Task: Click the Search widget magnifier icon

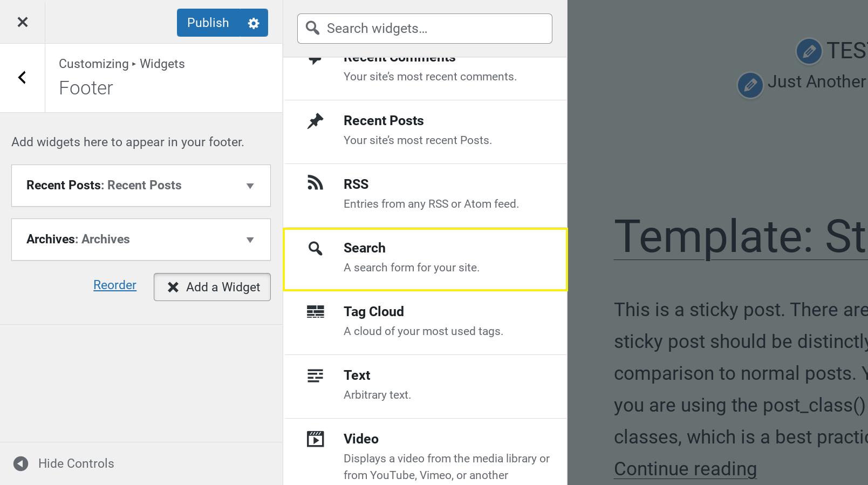Action: (x=316, y=248)
